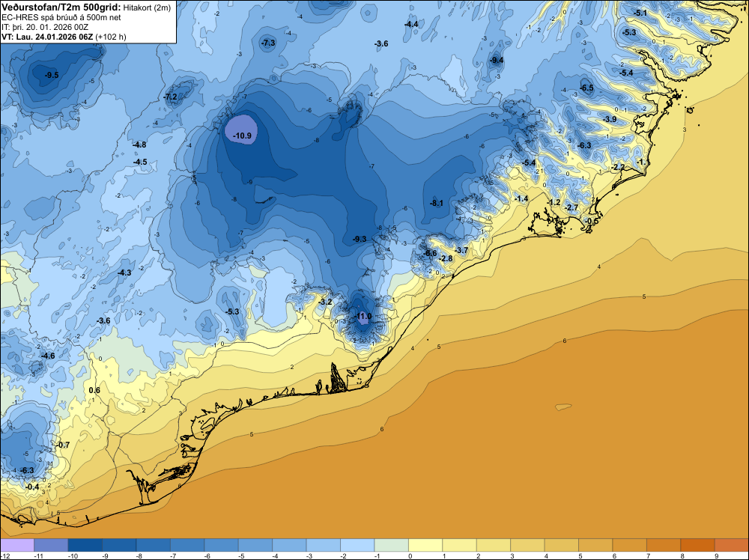This screenshot has width=749, height=560.
Task: Select the legend swatch labeled -4
Action: click(289, 545)
